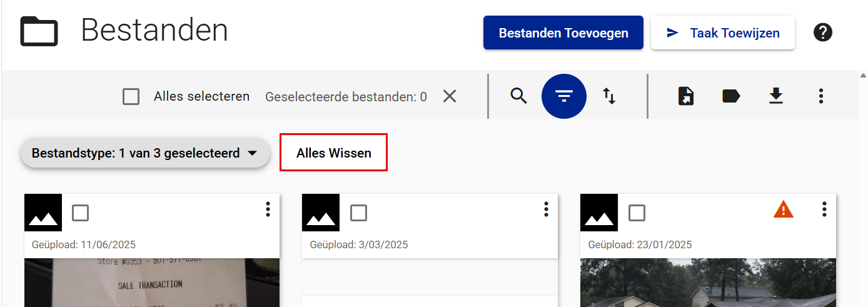Toggle the blue filter icon
The image size is (868, 307).
coord(564,96)
